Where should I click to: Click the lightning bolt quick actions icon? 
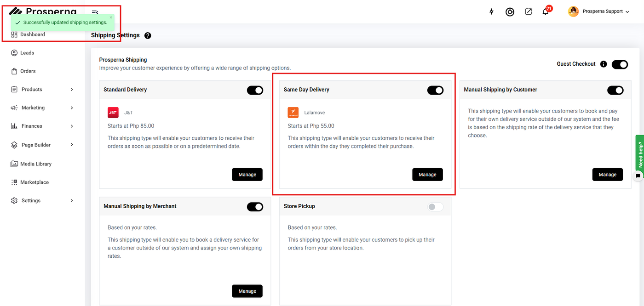pyautogui.click(x=491, y=12)
